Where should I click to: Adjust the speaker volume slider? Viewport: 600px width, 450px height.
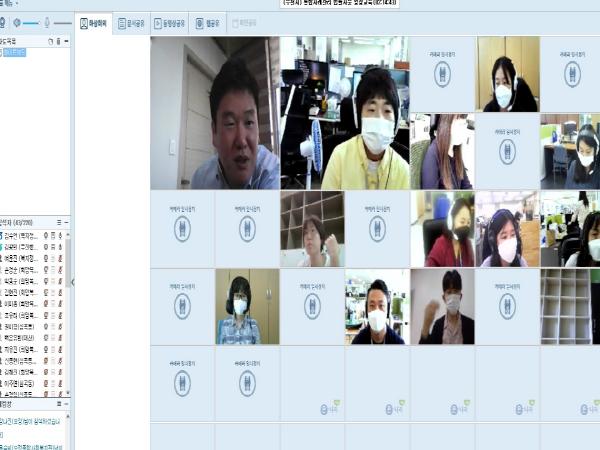click(x=31, y=23)
